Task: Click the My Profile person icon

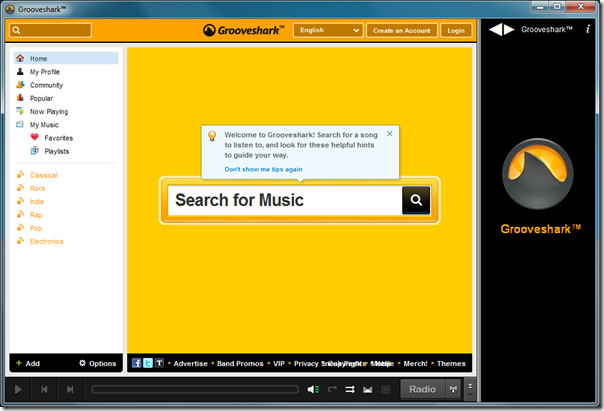Action: [x=20, y=72]
